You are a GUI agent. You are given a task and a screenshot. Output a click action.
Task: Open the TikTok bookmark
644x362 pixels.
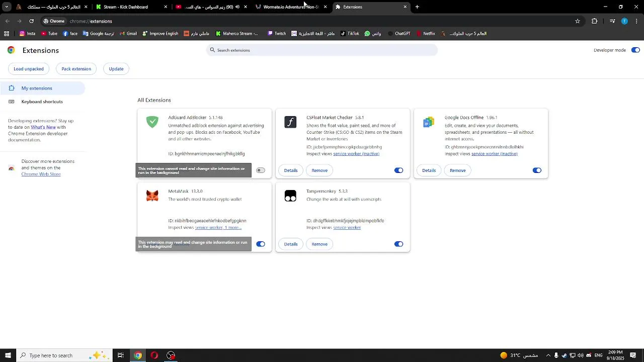[350, 34]
